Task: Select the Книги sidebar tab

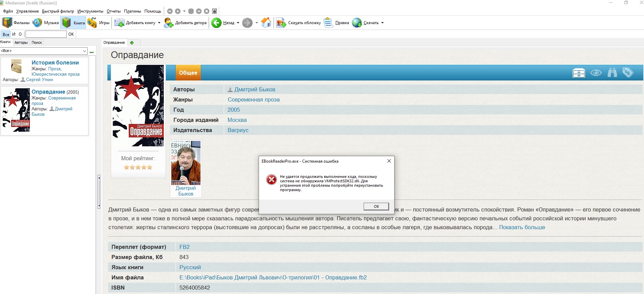Action: click(x=5, y=42)
